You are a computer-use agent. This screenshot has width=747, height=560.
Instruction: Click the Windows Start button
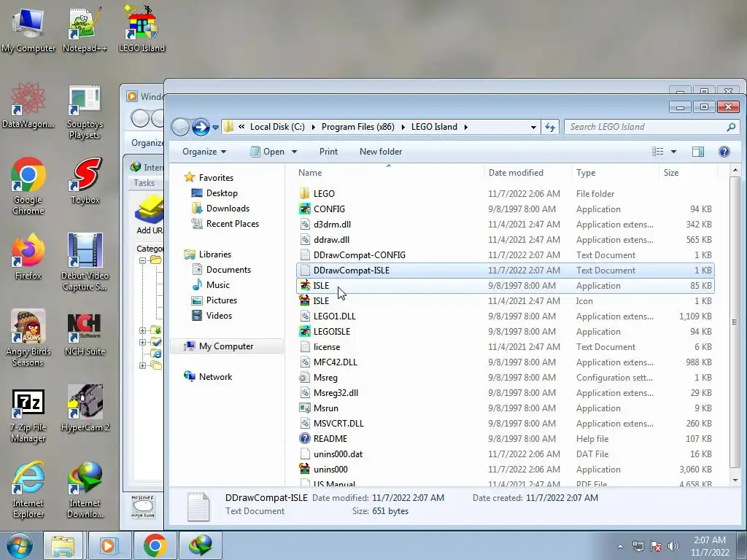click(x=20, y=545)
